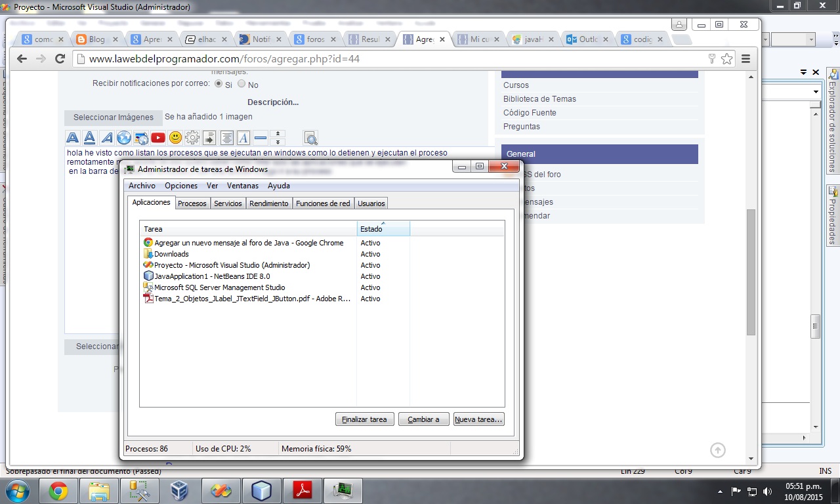Click the underline text icon in forum editor

[x=90, y=138]
